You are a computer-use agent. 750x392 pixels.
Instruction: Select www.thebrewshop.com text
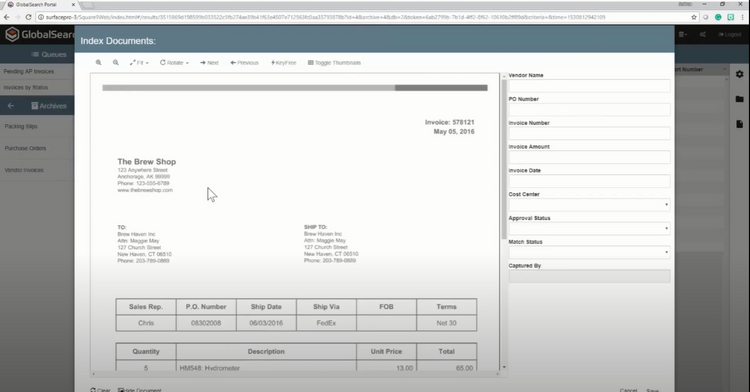(145, 190)
